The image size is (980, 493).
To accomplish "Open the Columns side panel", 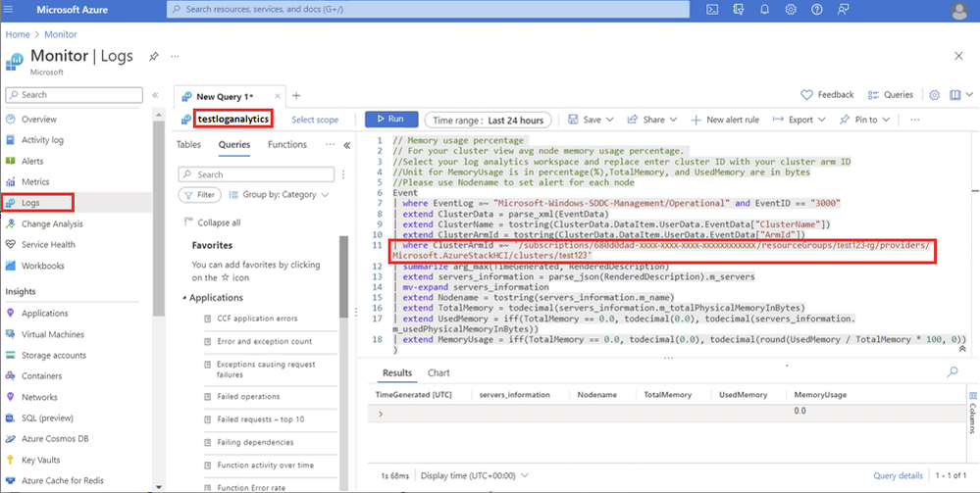I will click(972, 413).
